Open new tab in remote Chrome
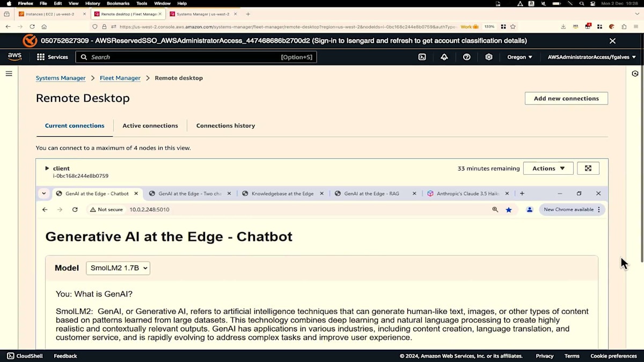Screen dimensions: 644x362 click(522, 194)
